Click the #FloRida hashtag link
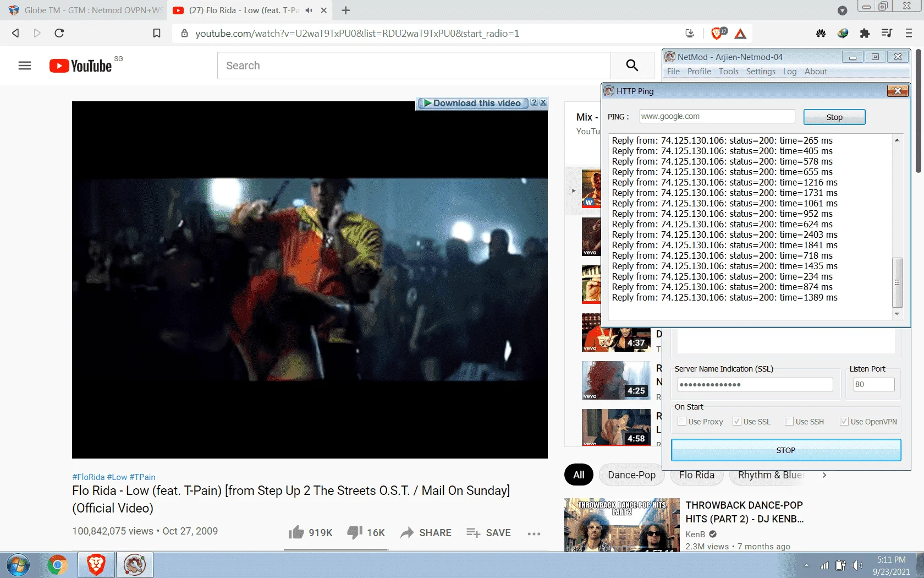 point(88,477)
